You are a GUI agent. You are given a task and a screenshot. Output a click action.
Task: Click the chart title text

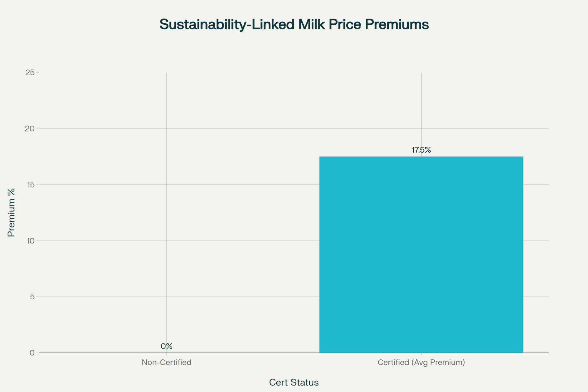click(x=294, y=24)
